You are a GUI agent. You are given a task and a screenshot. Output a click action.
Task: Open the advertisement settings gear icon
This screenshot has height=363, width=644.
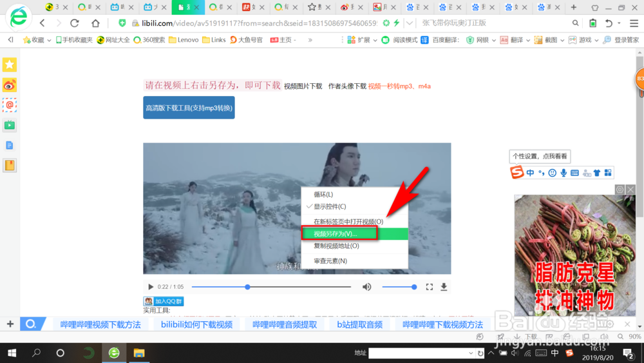(x=620, y=190)
